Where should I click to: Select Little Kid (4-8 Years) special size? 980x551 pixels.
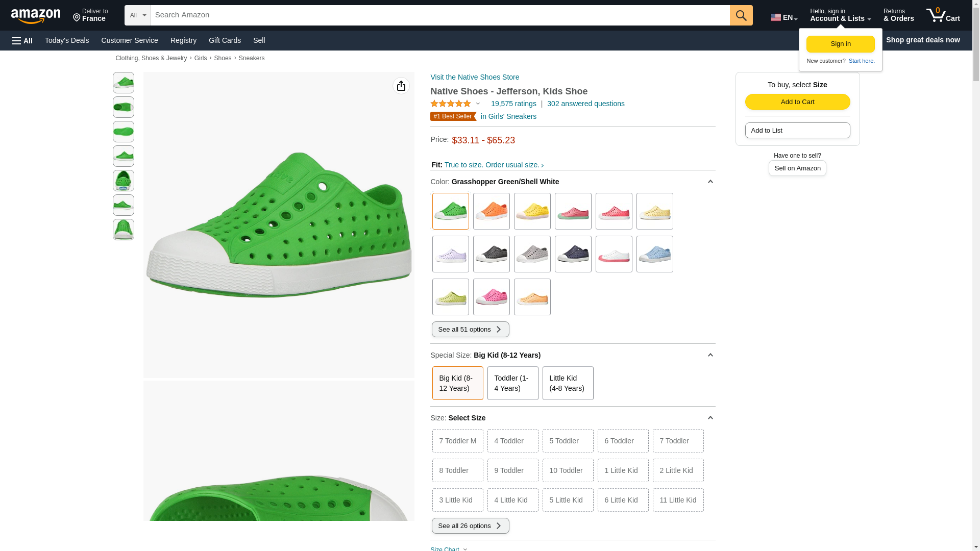[568, 383]
